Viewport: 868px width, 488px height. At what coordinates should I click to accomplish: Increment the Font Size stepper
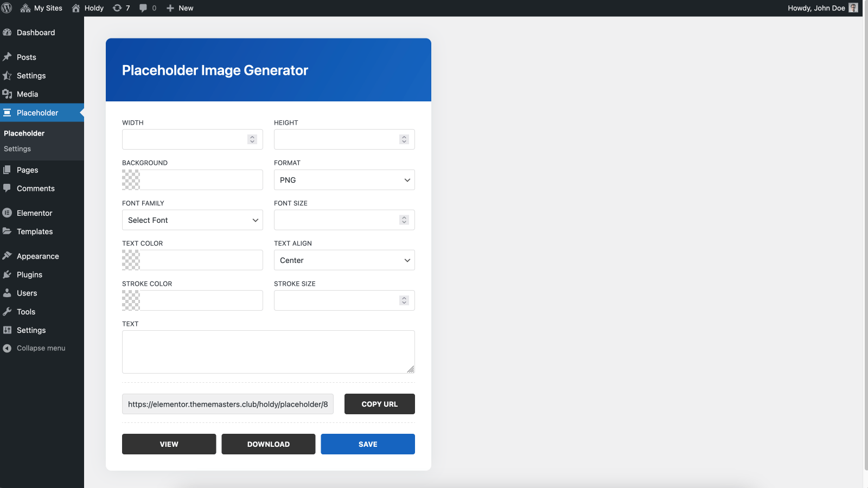[404, 217]
